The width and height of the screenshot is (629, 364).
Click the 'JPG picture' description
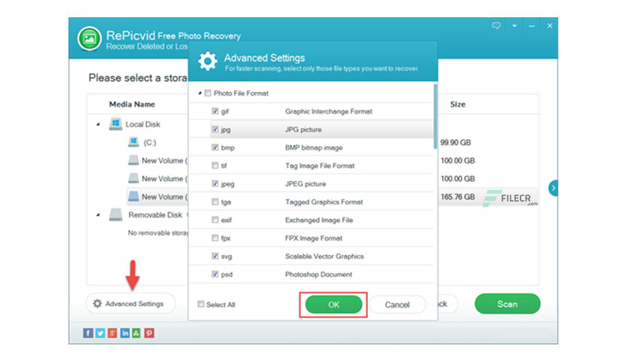coord(303,129)
